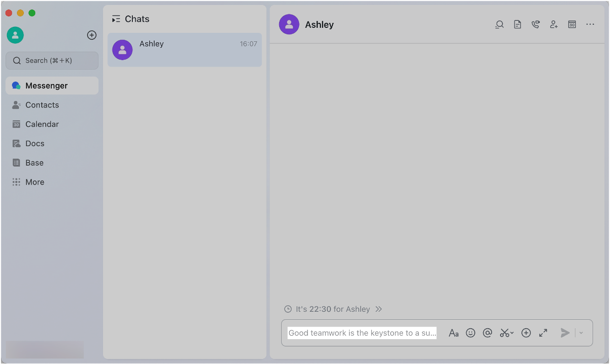Open the pinned documents icon in chat header
This screenshot has height=364, width=610.
[517, 24]
